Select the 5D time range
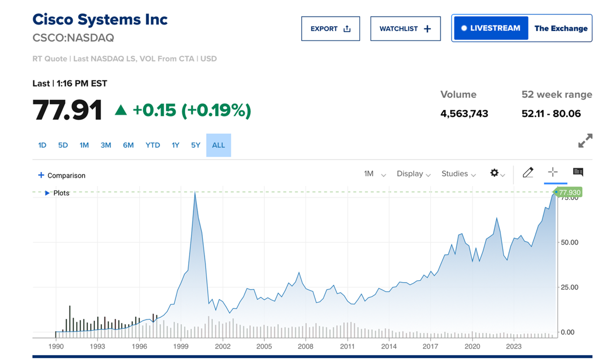 pos(63,145)
